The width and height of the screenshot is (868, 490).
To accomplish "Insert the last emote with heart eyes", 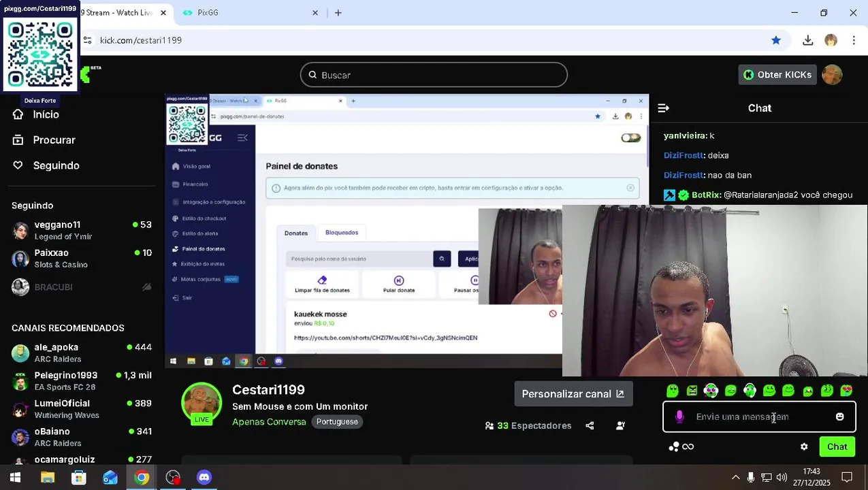I will [846, 391].
